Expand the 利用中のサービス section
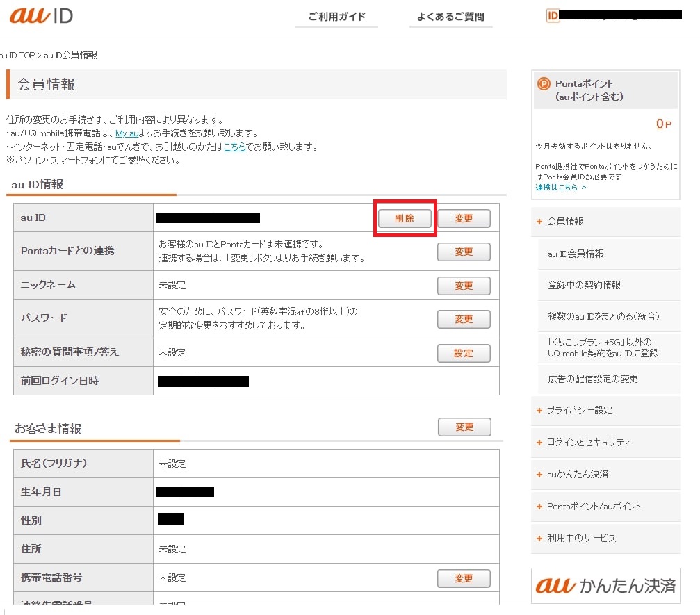 (x=605, y=539)
